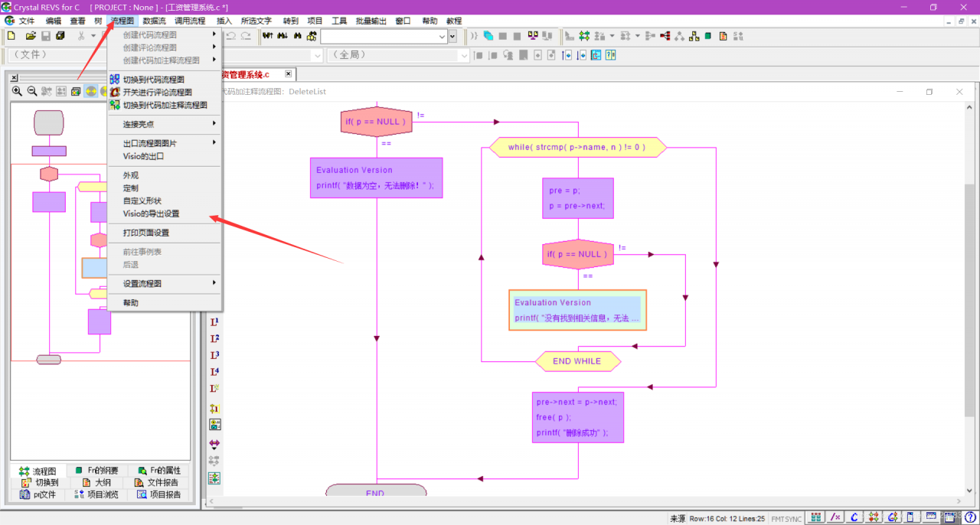Click the red tree-structure icon in top toolbar
980x525 pixels.
pyautogui.click(x=665, y=36)
